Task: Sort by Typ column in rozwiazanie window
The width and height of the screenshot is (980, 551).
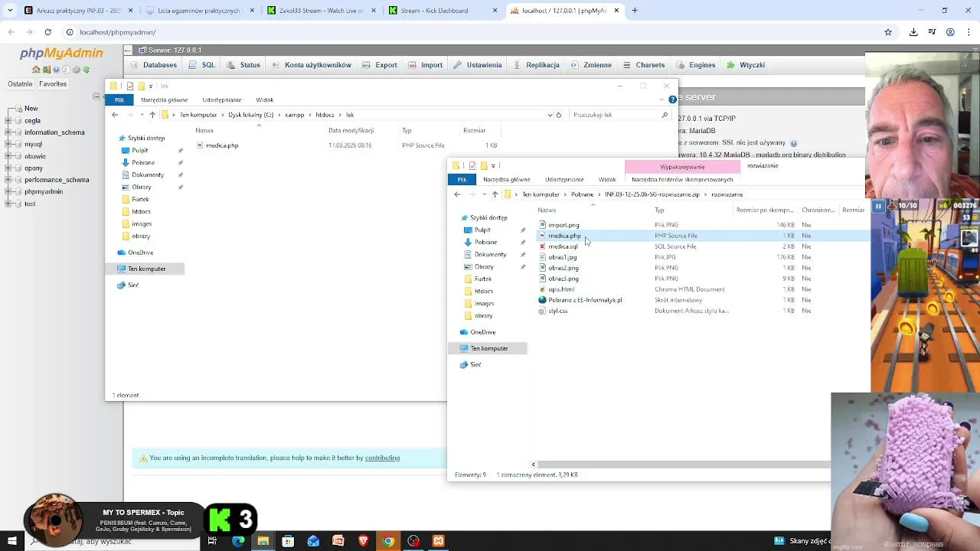Action: pos(659,210)
